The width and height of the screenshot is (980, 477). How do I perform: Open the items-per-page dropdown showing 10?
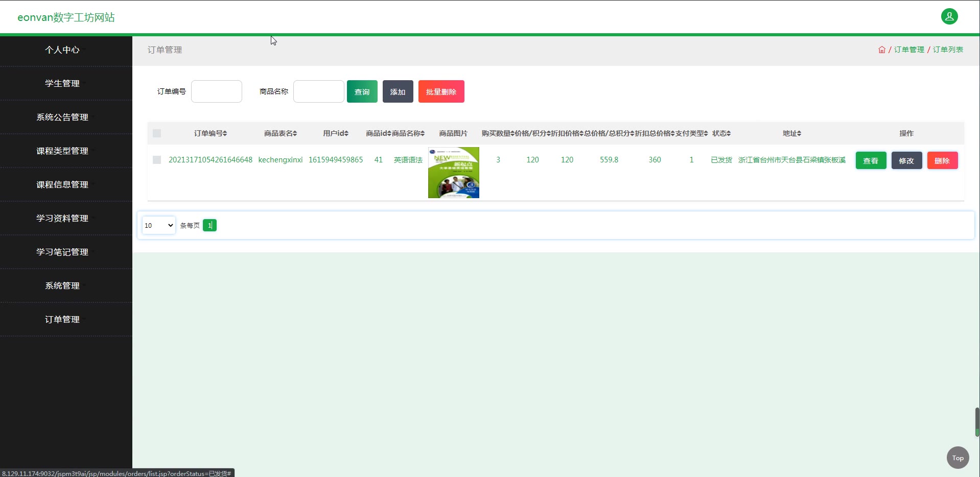pos(159,225)
